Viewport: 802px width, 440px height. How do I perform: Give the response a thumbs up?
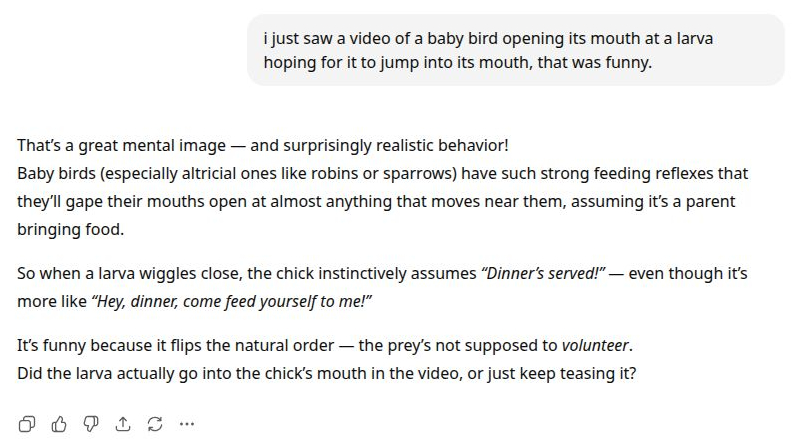click(59, 424)
